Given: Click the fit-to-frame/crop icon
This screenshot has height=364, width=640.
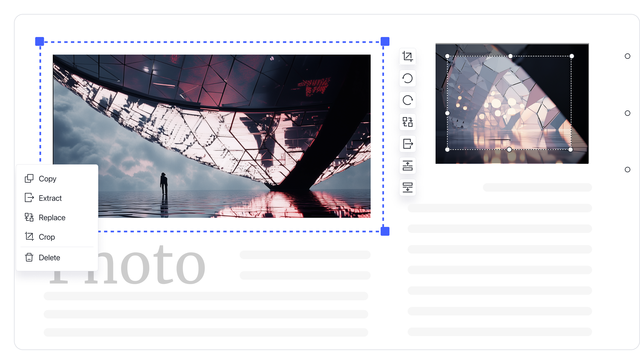Looking at the screenshot, I should (x=407, y=56).
